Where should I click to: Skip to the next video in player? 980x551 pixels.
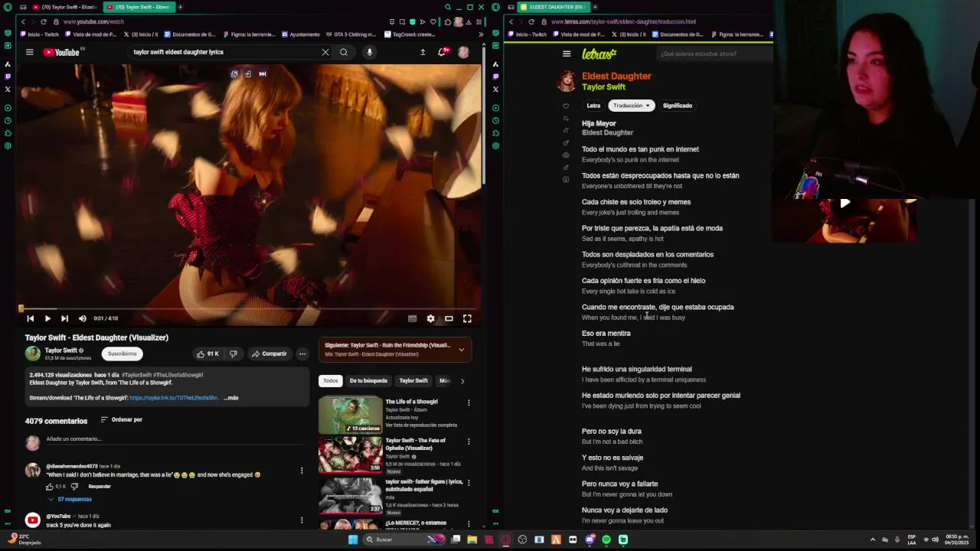pos(64,318)
